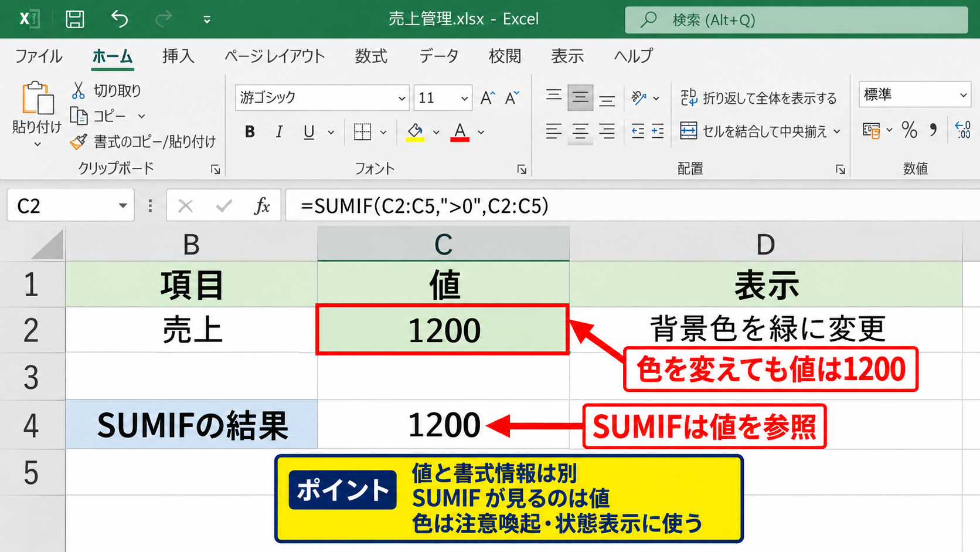Undo the last action
The image size is (980, 552).
click(x=120, y=19)
